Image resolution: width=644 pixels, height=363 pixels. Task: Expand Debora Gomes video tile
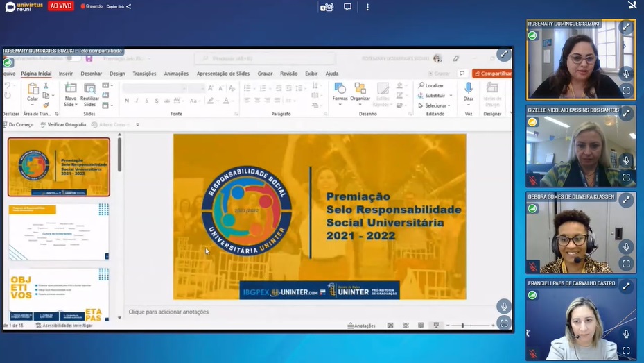click(627, 200)
